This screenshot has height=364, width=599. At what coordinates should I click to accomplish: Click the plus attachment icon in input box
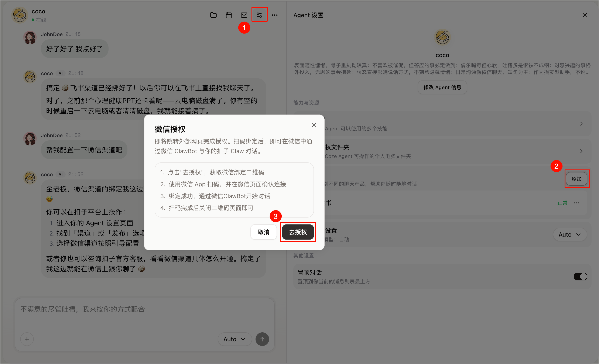point(27,339)
